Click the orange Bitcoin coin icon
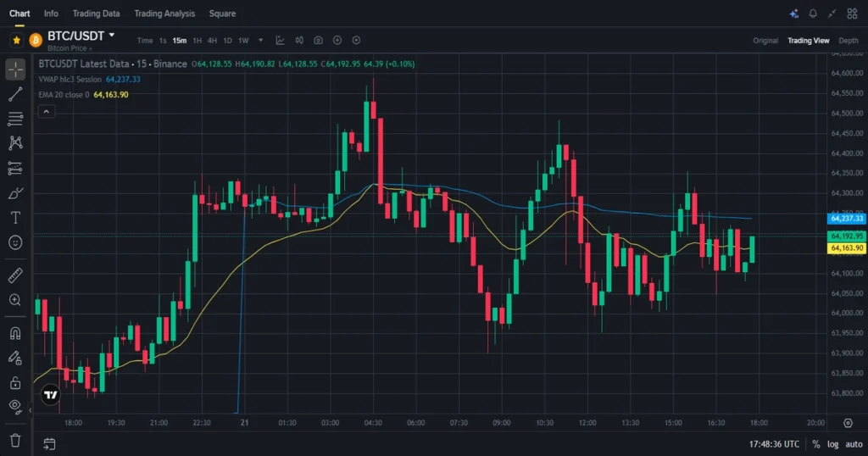868x456 pixels. pyautogui.click(x=36, y=40)
